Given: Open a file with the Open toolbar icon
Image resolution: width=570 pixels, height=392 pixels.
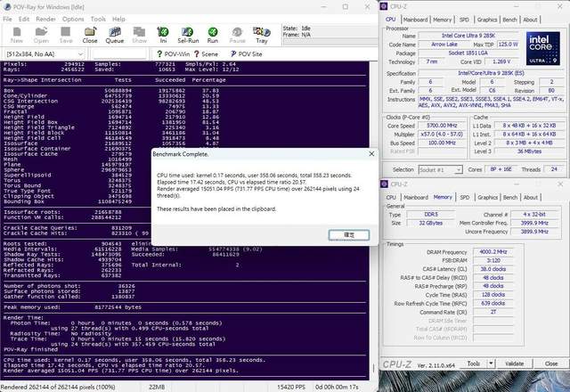Looking at the screenshot, I should [41, 36].
